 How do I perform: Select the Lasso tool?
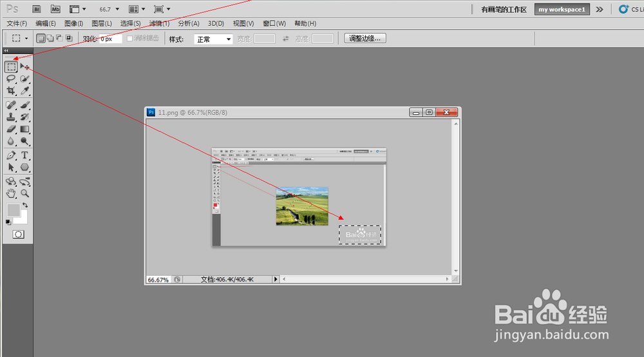pyautogui.click(x=11, y=79)
